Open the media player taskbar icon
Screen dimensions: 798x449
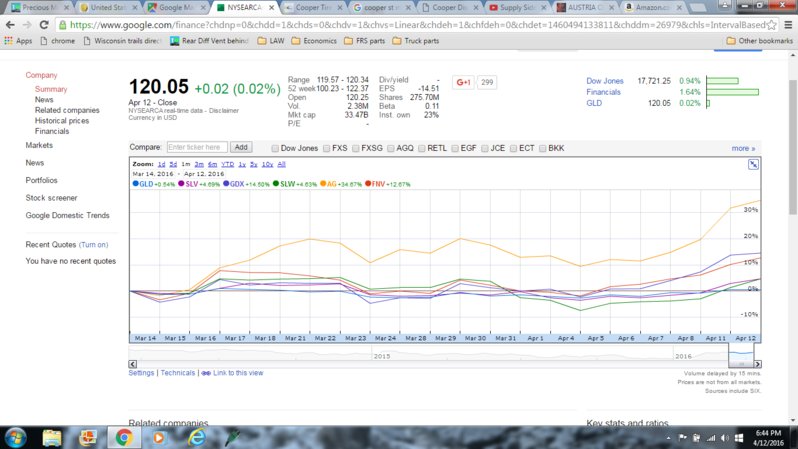(159, 438)
